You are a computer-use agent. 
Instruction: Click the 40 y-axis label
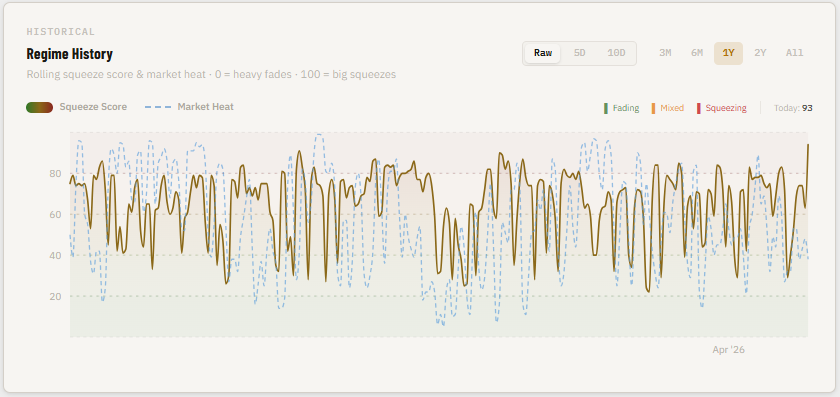pos(55,256)
